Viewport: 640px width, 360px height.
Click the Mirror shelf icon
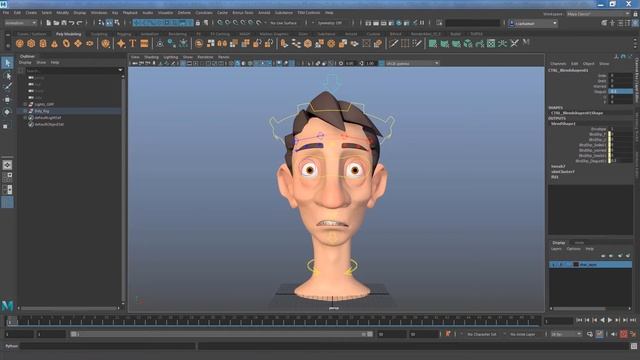tap(222, 43)
